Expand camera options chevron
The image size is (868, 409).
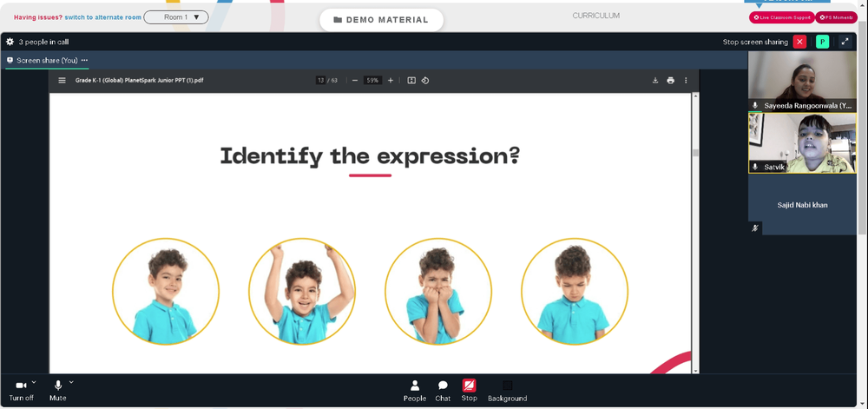pyautogui.click(x=34, y=382)
